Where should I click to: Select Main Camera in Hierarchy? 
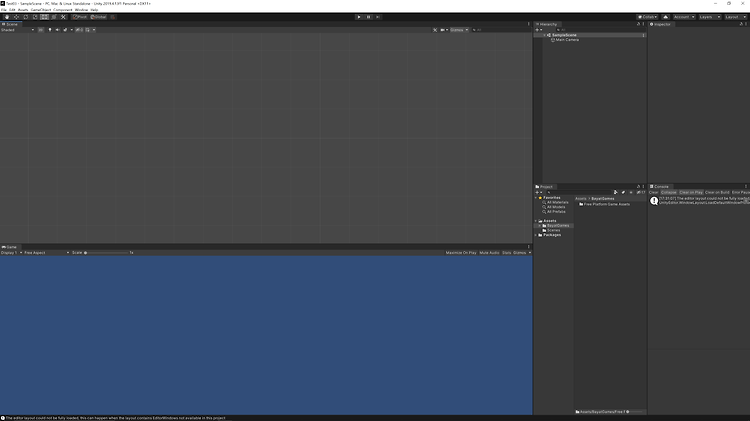click(567, 40)
